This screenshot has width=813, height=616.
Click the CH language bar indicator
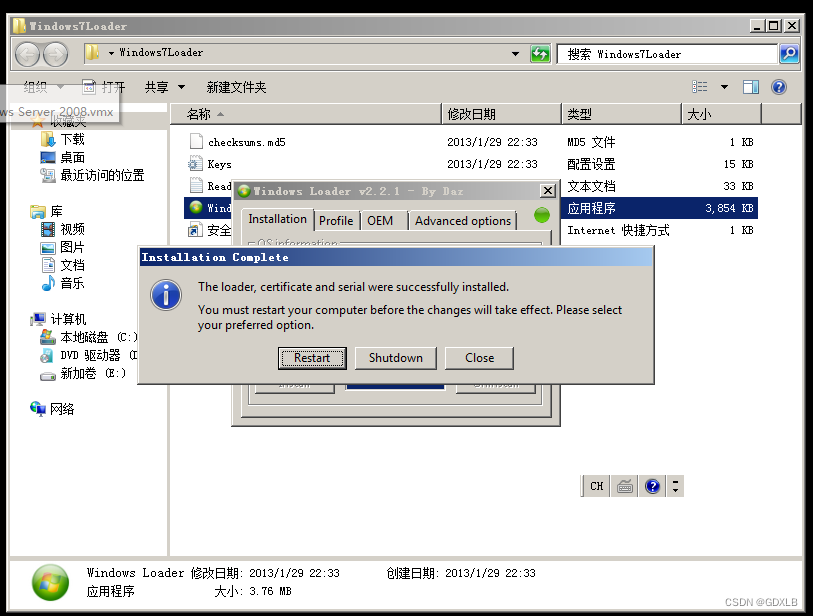(596, 486)
